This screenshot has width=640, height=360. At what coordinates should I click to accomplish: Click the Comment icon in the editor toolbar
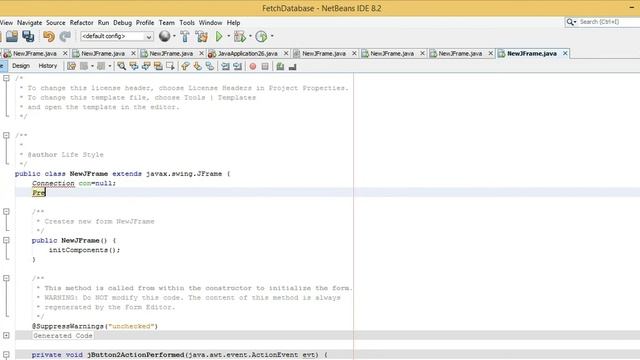(x=280, y=66)
